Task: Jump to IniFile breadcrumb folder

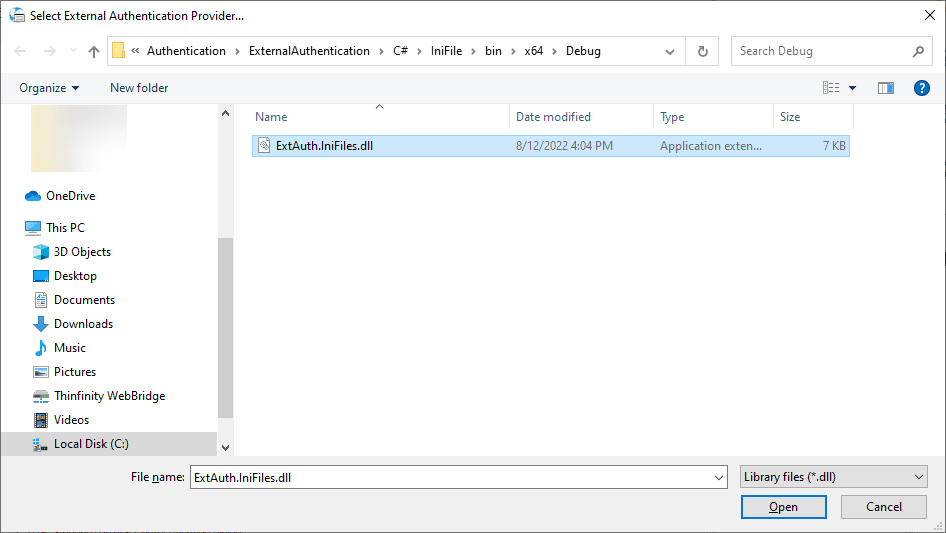Action: point(446,51)
